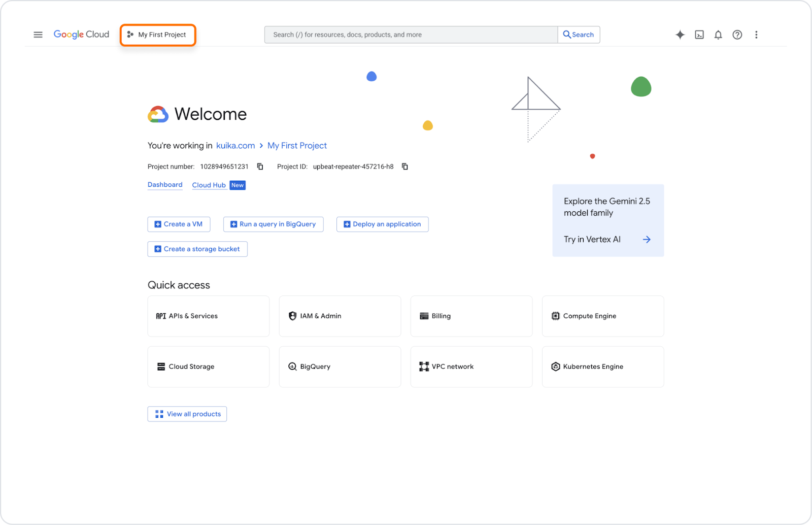Viewport: 812px width, 525px height.
Task: Switch to the Cloud Hub tab
Action: click(x=209, y=185)
